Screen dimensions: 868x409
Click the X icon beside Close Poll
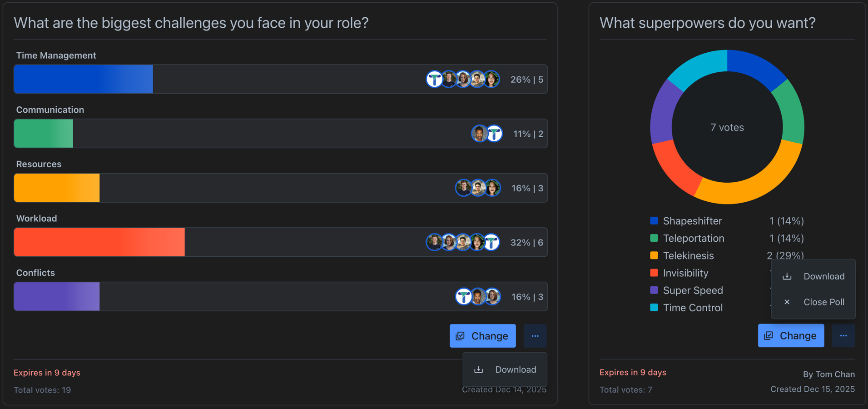click(786, 302)
